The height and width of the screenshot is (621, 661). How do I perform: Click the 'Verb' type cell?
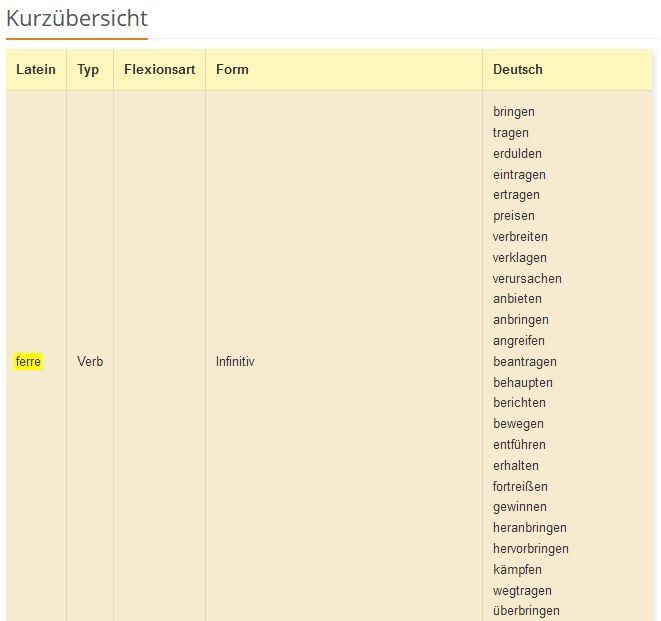click(90, 361)
